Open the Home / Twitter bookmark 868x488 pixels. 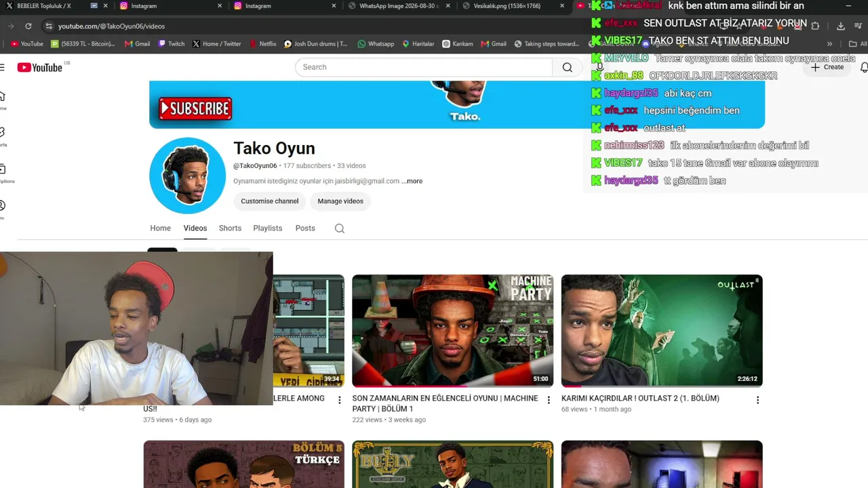click(x=216, y=44)
